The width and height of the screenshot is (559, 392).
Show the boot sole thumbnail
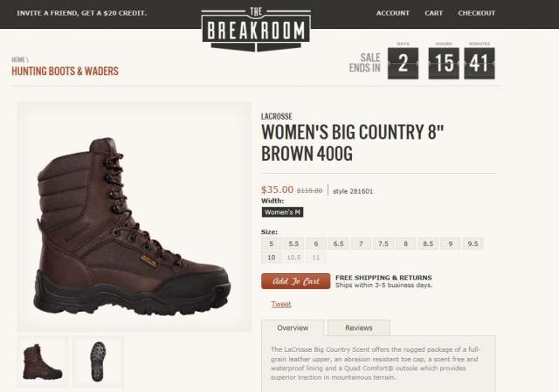pyautogui.click(x=99, y=361)
